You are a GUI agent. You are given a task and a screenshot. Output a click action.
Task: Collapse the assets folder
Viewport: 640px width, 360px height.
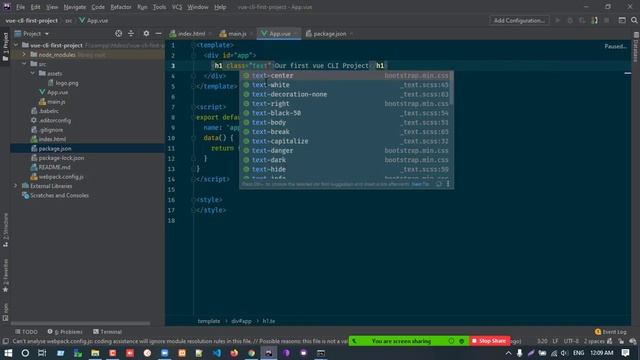(x=33, y=73)
